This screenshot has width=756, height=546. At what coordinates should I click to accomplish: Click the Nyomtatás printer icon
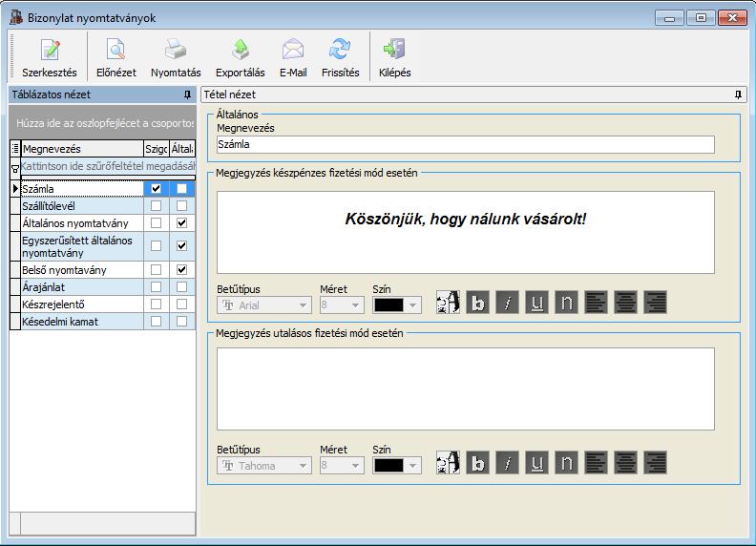[x=176, y=58]
